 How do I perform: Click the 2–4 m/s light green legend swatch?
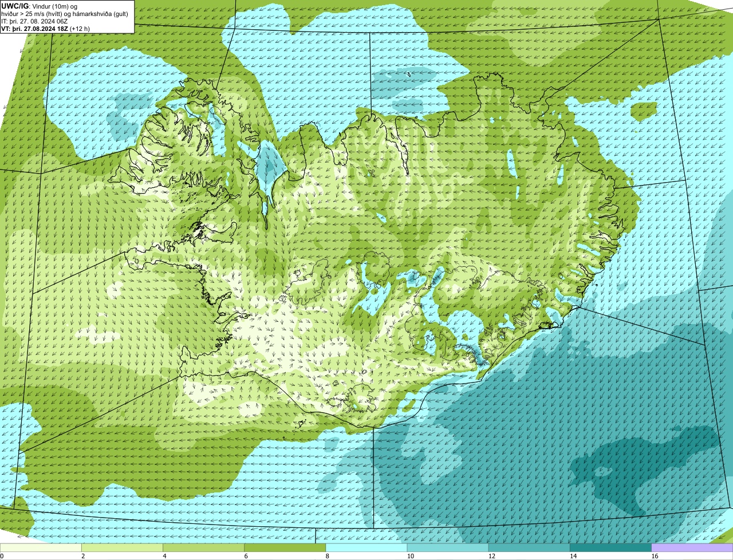click(123, 548)
